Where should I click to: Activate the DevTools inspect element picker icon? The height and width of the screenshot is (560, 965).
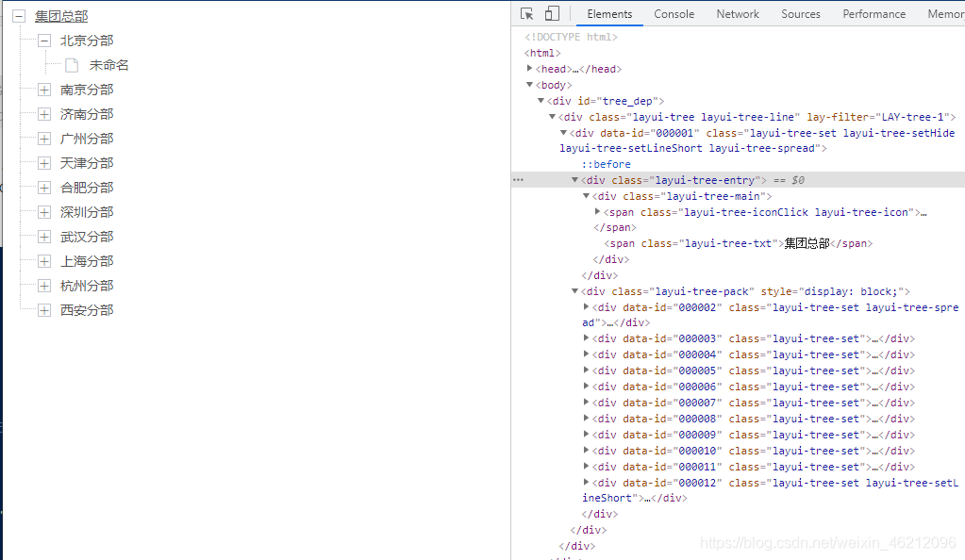pos(526,13)
